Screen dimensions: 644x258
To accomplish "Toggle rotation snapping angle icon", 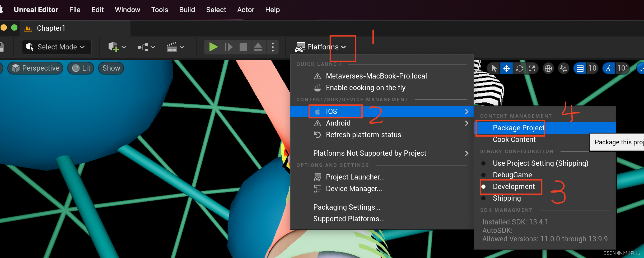I will [609, 68].
